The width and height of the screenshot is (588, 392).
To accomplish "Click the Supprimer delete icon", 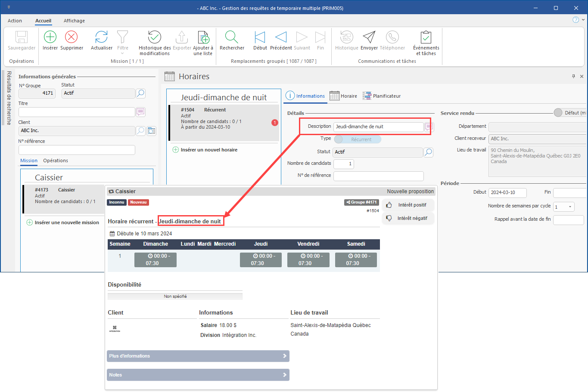I will [x=72, y=37].
